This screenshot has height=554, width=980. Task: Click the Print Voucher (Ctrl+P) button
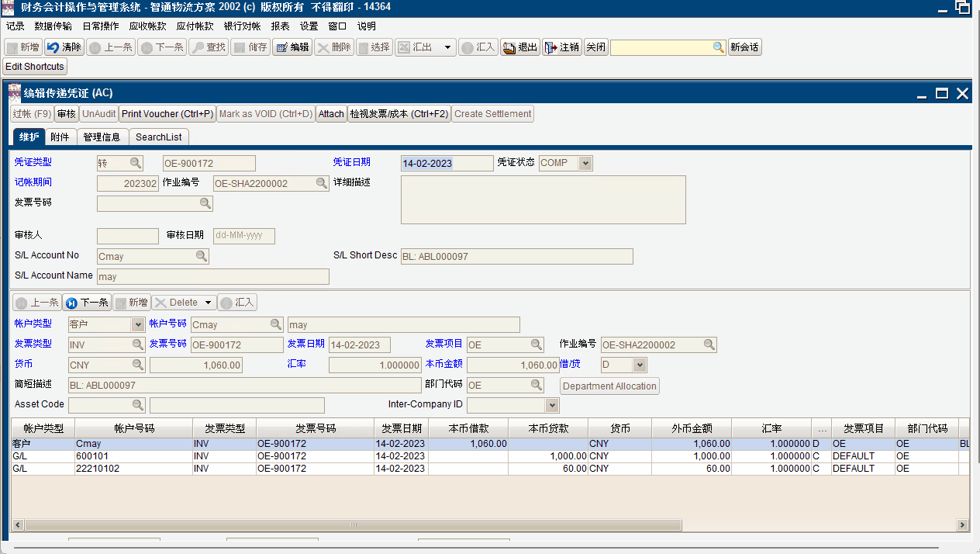click(167, 114)
